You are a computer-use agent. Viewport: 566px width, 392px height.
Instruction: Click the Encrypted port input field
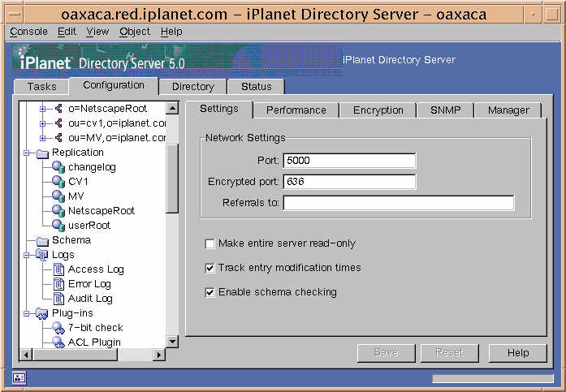(x=349, y=182)
